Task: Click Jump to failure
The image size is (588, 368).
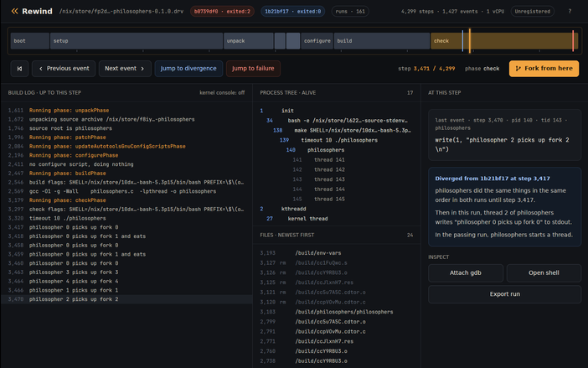Action: [x=253, y=69]
